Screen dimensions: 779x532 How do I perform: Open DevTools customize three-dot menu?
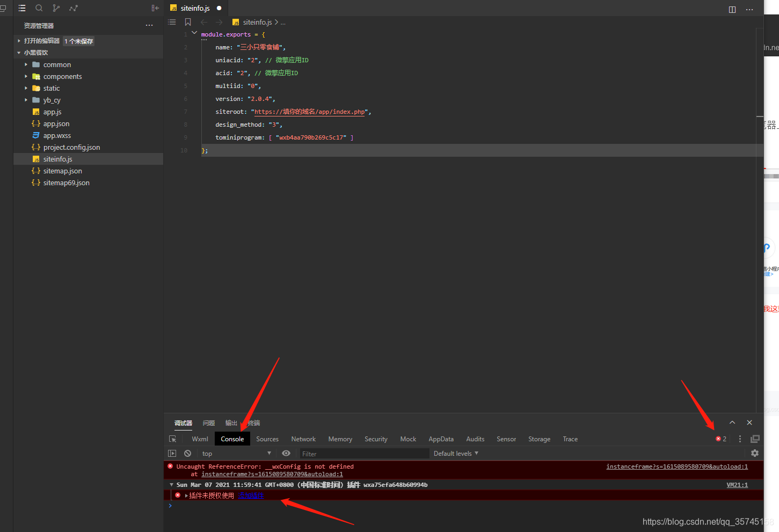(x=740, y=439)
